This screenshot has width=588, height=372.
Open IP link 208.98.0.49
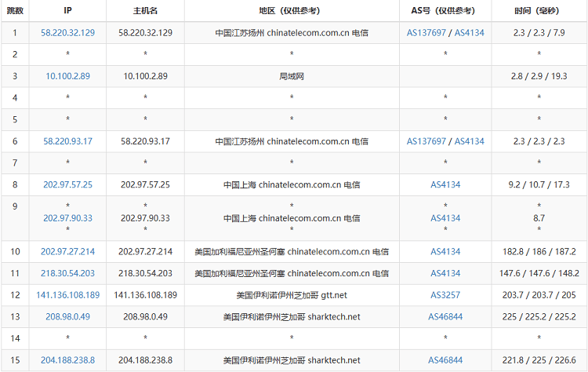[67, 317]
